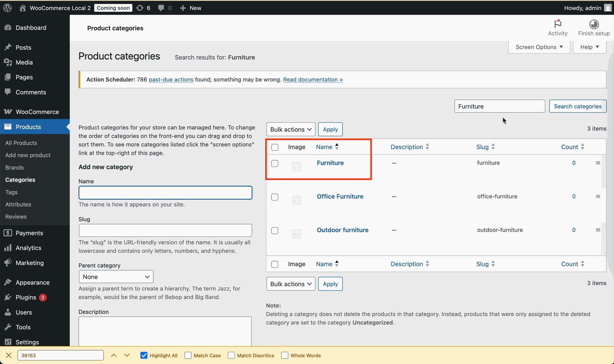The height and width of the screenshot is (364, 614).
Task: Click the drag handle for Office Furniture row
Action: (x=598, y=197)
